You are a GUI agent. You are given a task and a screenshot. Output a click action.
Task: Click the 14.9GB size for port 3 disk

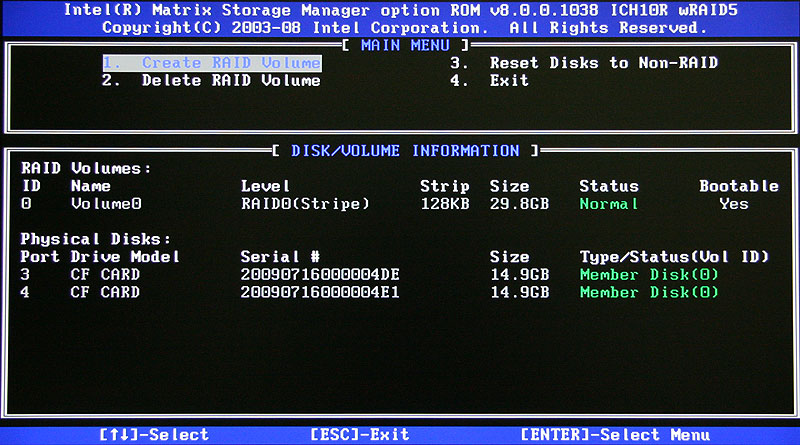tap(519, 275)
